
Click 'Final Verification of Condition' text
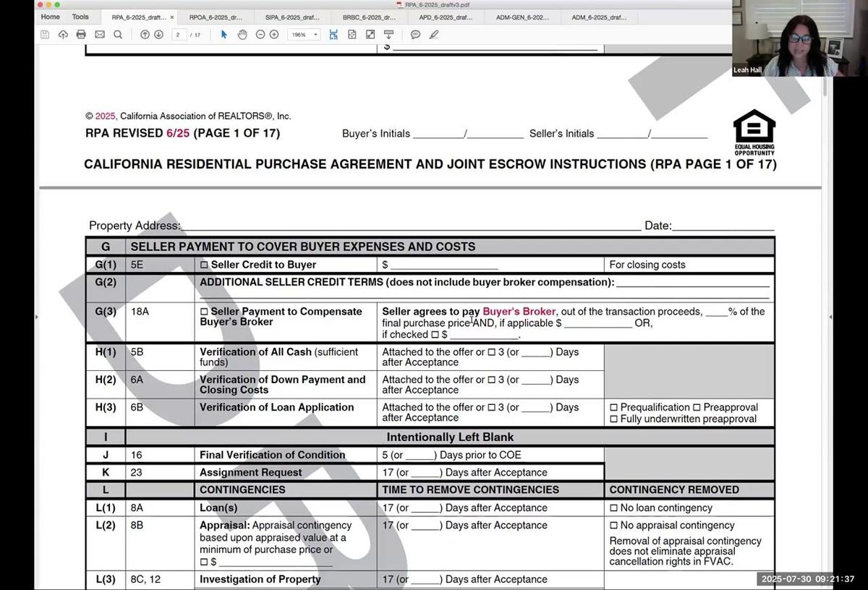click(x=273, y=455)
